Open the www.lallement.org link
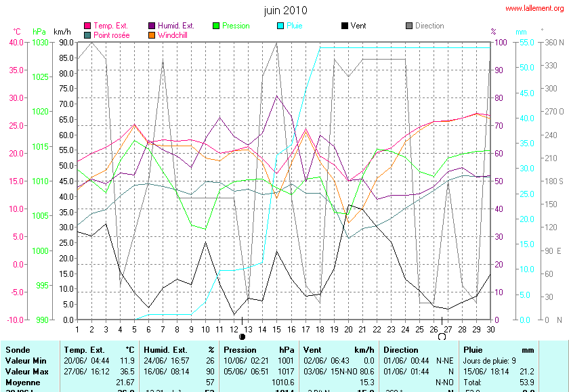569x392 pixels. [534, 8]
